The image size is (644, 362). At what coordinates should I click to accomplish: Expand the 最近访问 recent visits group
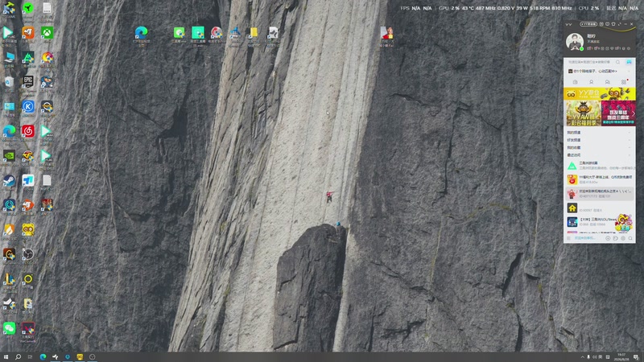coord(599,155)
